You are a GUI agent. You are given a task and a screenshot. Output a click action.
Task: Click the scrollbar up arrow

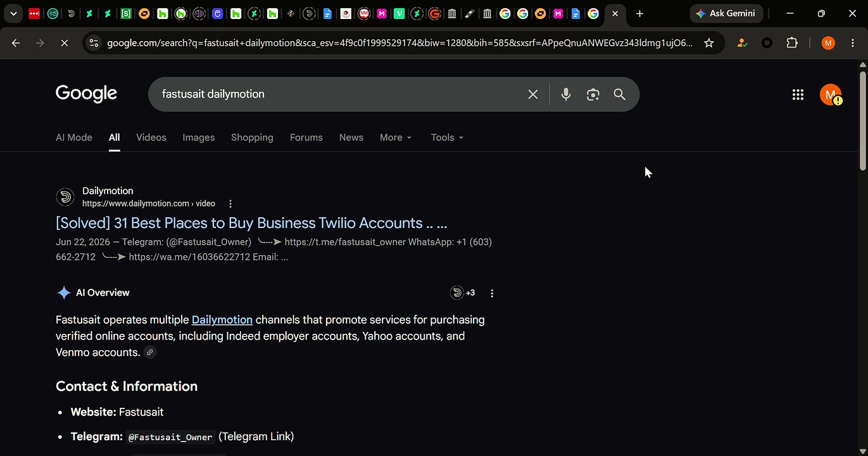[862, 64]
